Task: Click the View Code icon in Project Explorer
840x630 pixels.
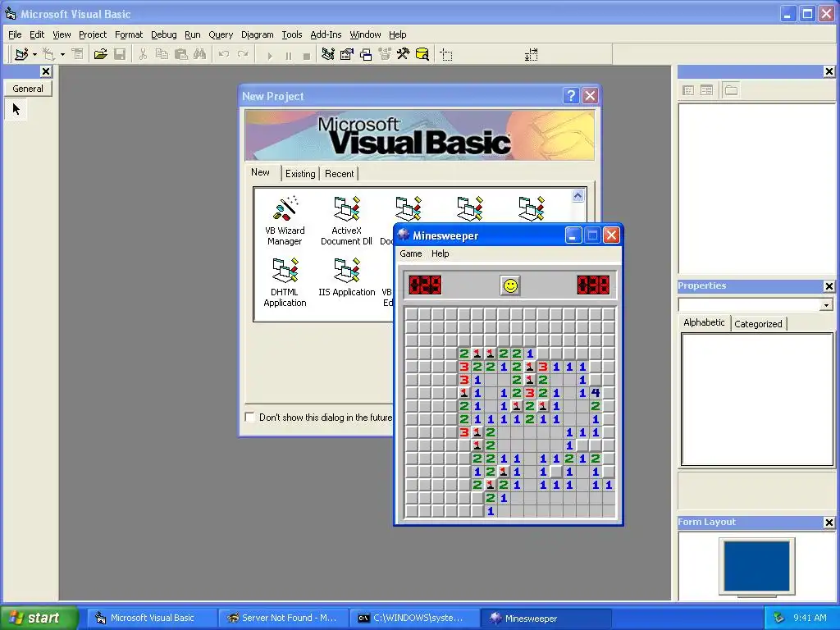Action: click(688, 90)
